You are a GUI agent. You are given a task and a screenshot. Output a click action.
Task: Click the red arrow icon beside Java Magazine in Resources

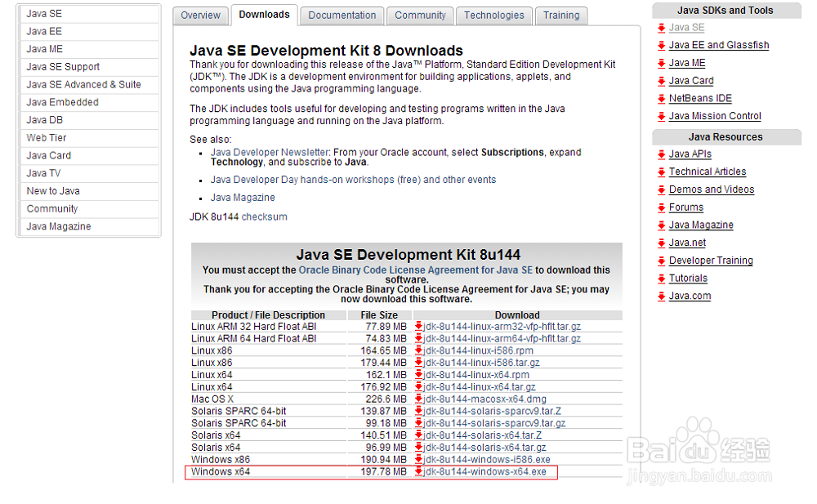(x=661, y=225)
